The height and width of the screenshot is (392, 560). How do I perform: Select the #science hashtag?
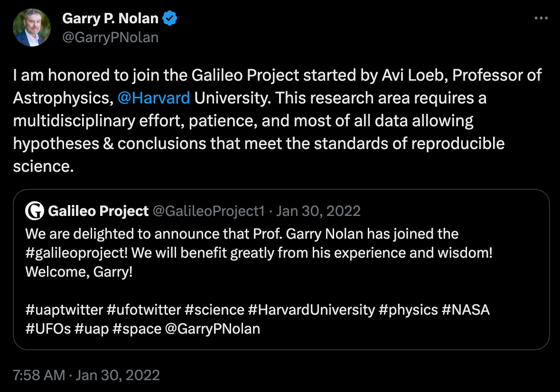(214, 310)
